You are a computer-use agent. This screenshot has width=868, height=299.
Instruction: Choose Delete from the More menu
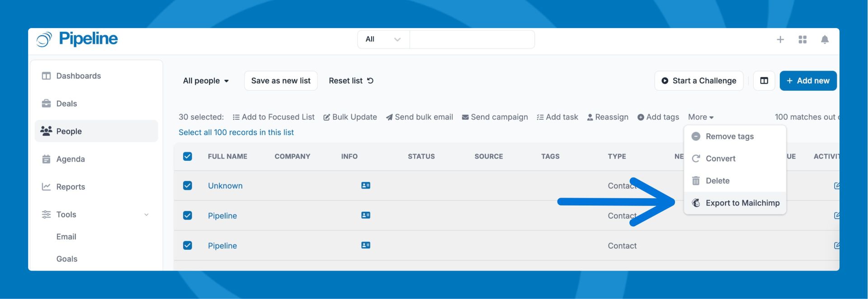point(735,181)
